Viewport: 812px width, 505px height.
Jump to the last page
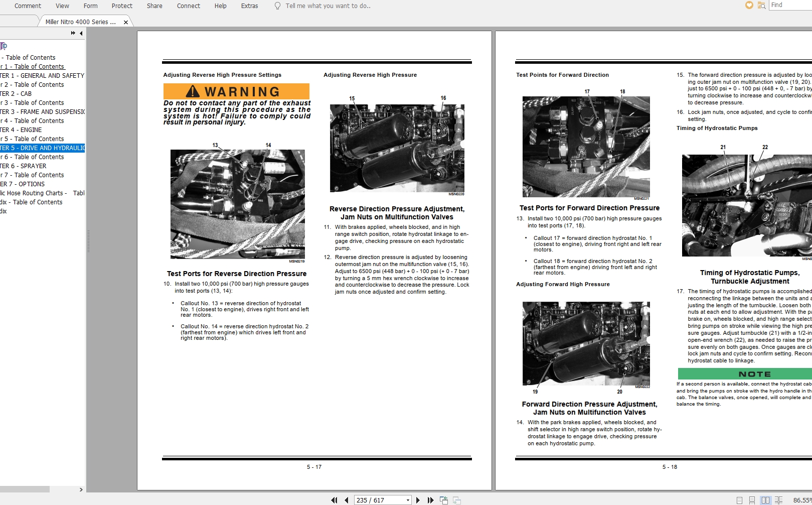tap(430, 500)
